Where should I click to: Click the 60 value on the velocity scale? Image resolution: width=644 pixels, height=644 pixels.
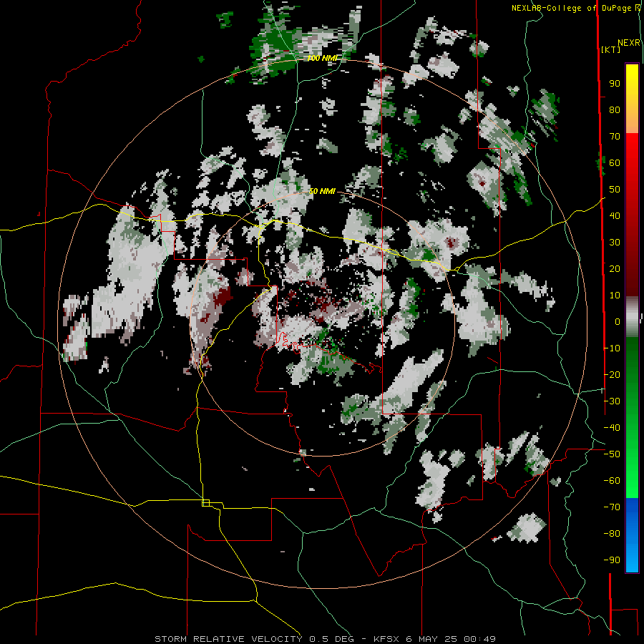pyautogui.click(x=615, y=163)
